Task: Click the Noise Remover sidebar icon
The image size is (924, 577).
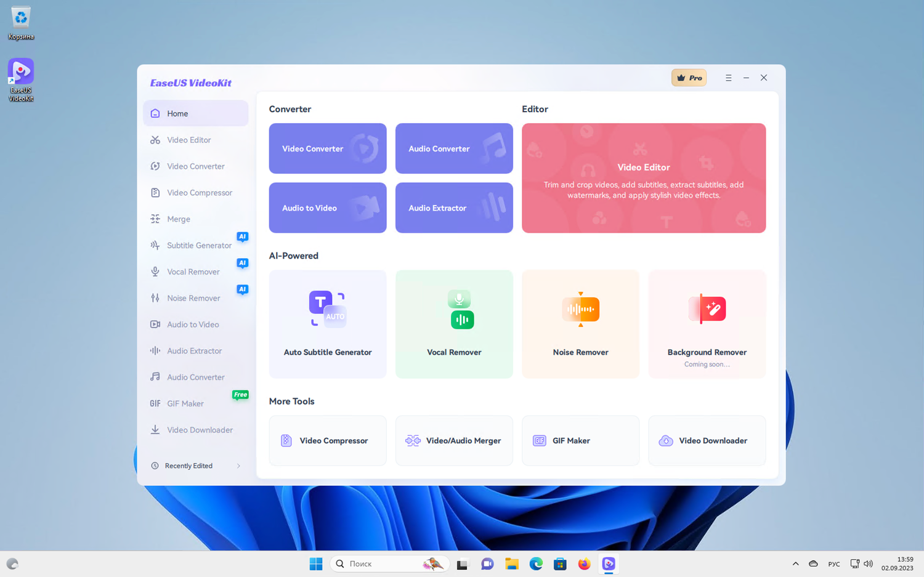Action: [155, 298]
